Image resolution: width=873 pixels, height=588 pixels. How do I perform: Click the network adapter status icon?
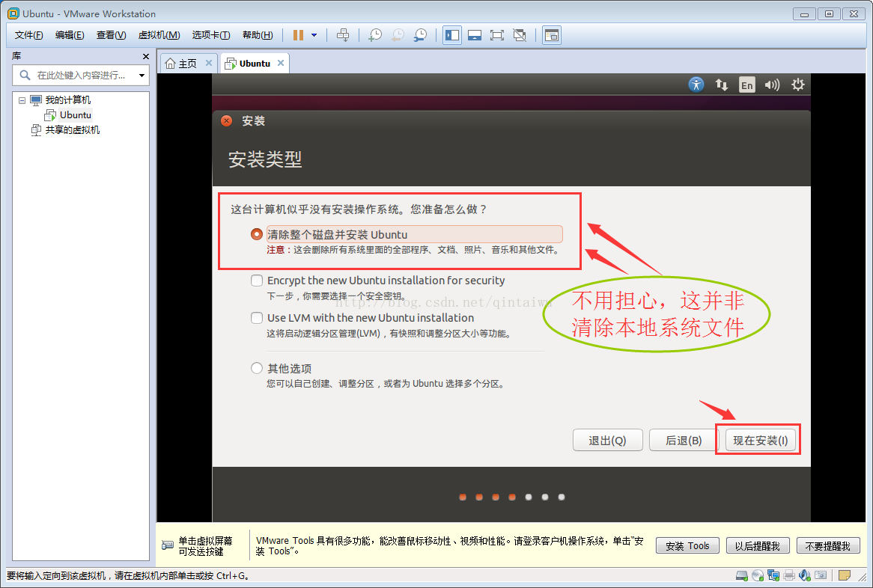point(773,575)
